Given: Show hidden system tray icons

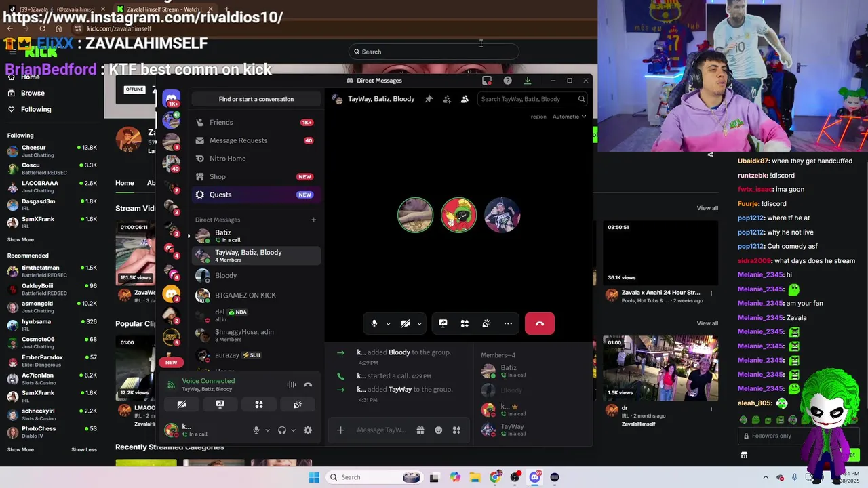Looking at the screenshot, I should tap(766, 477).
